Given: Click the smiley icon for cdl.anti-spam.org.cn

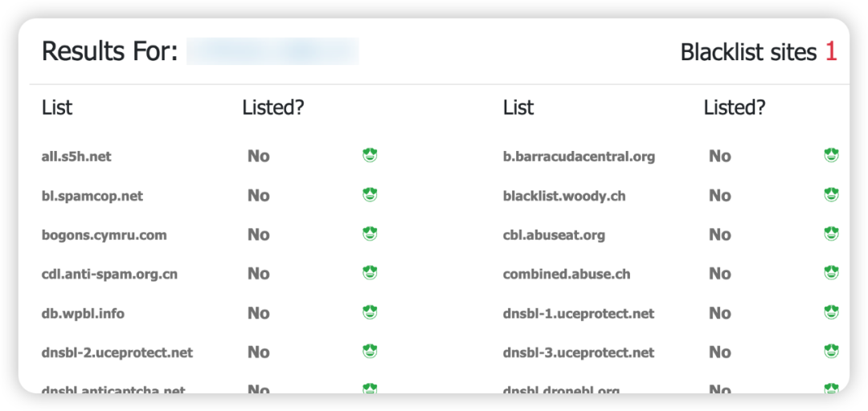Looking at the screenshot, I should pyautogui.click(x=370, y=273).
